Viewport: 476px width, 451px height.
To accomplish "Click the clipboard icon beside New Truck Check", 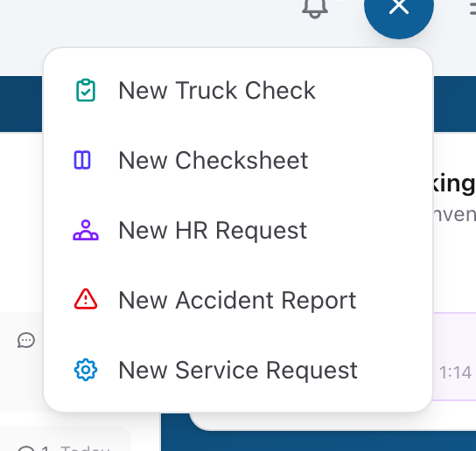I will pyautogui.click(x=86, y=90).
